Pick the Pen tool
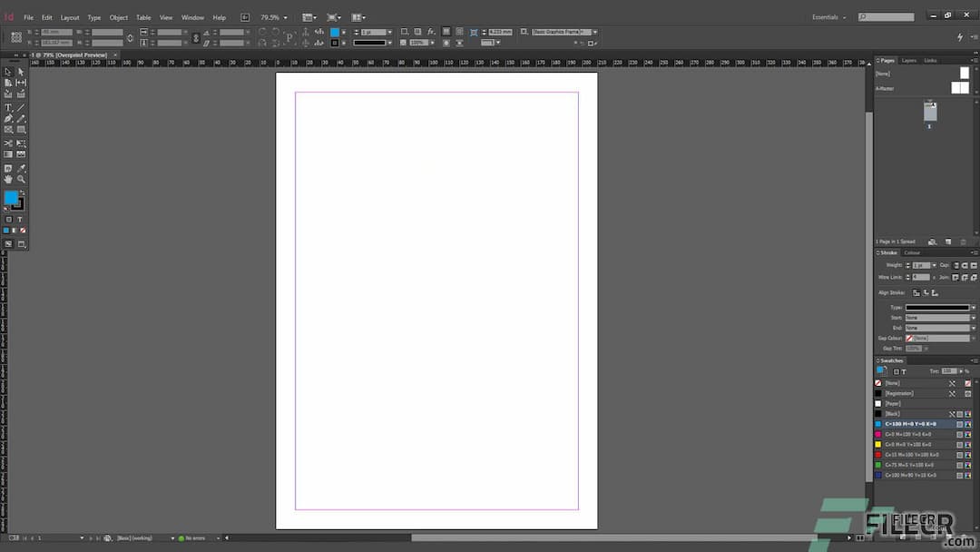Image resolution: width=980 pixels, height=552 pixels. click(x=9, y=119)
